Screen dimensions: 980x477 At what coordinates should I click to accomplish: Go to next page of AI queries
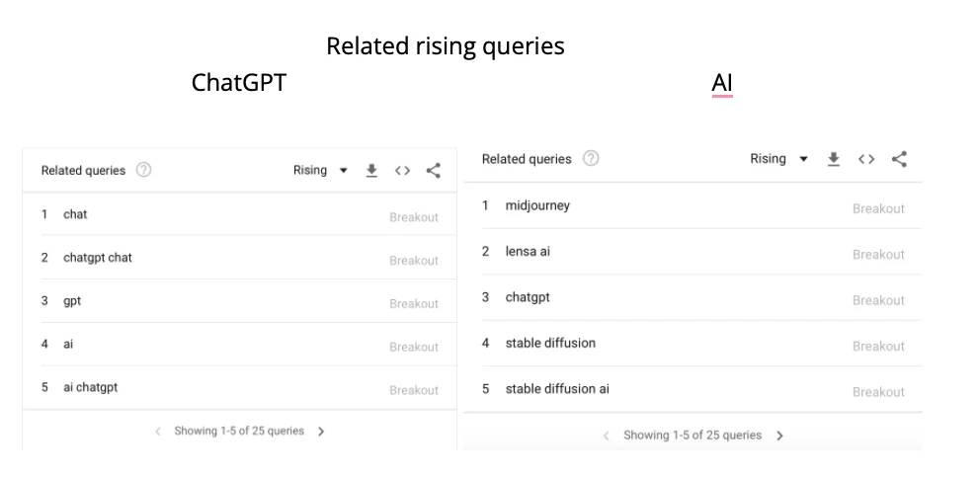780,436
